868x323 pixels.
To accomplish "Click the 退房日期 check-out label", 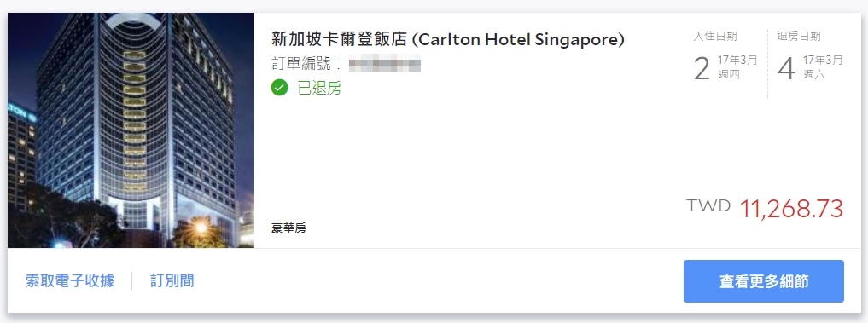I will tap(799, 37).
